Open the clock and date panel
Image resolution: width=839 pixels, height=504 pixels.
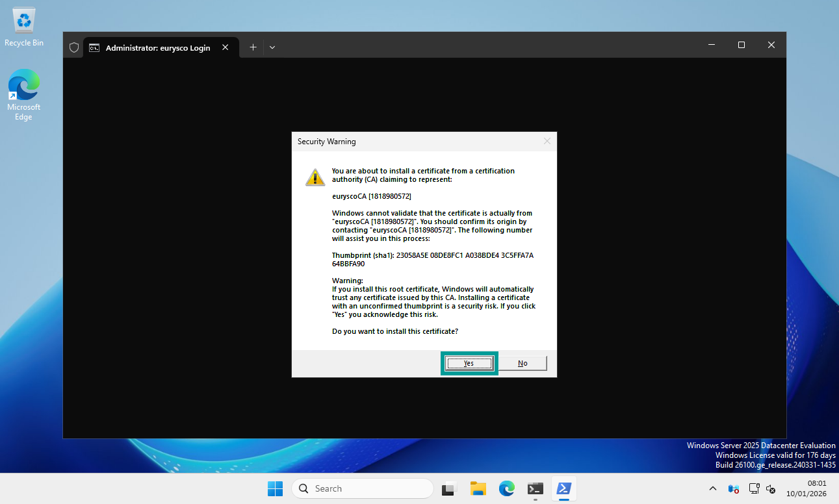[x=806, y=488]
